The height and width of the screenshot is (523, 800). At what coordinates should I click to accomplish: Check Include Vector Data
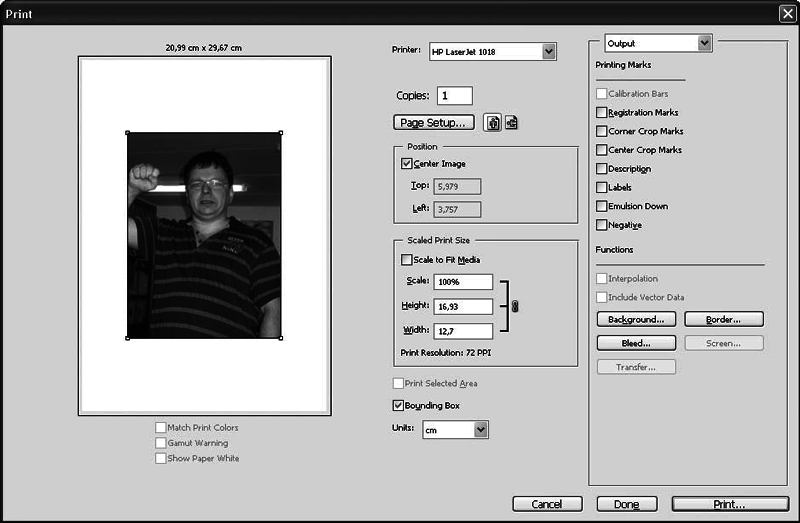coord(601,297)
